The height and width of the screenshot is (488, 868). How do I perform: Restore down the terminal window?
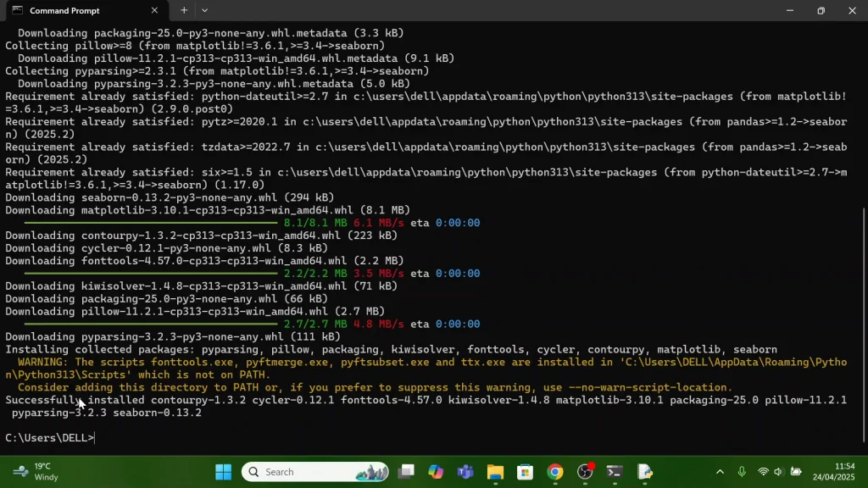(821, 10)
